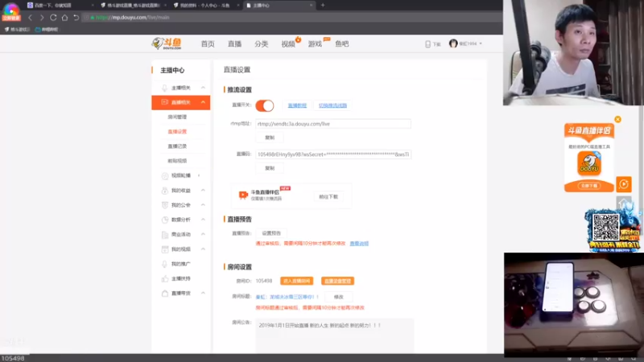644x362 pixels.
Task: Toggle the 直播开关 switch
Action: click(265, 105)
